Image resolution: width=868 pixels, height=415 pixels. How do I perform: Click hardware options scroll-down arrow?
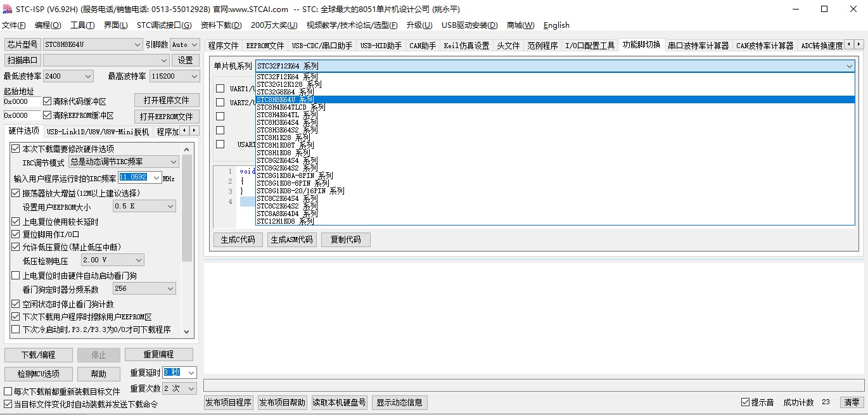(x=187, y=331)
